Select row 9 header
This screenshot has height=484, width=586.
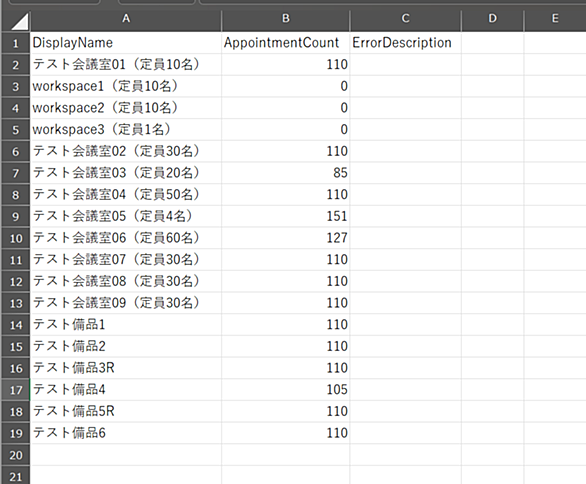(x=16, y=216)
